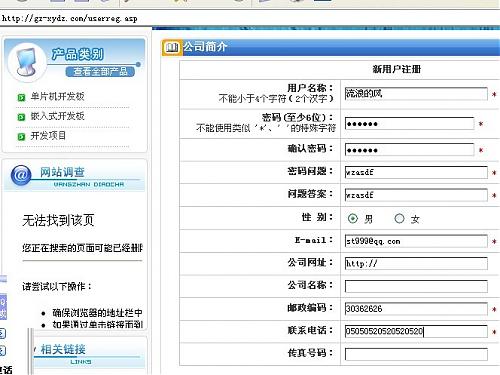Select the 女 gender radio button
This screenshot has height=375, width=500.
click(x=399, y=219)
